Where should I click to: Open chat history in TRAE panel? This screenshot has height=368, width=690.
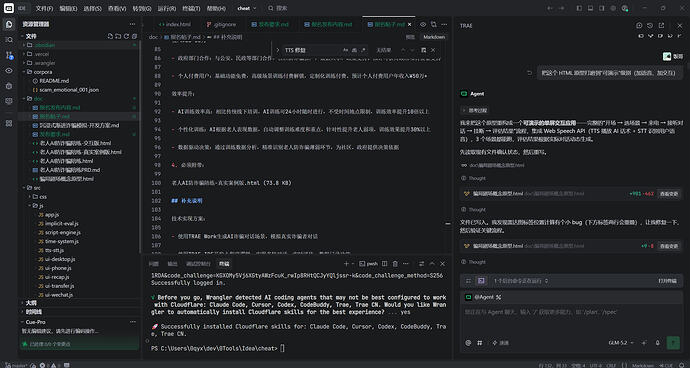coord(650,26)
